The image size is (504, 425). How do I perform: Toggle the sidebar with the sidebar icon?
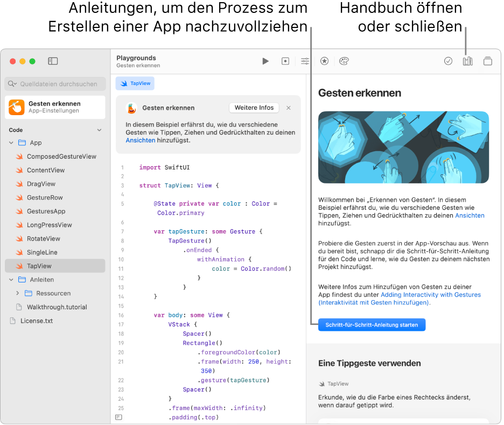[53, 61]
